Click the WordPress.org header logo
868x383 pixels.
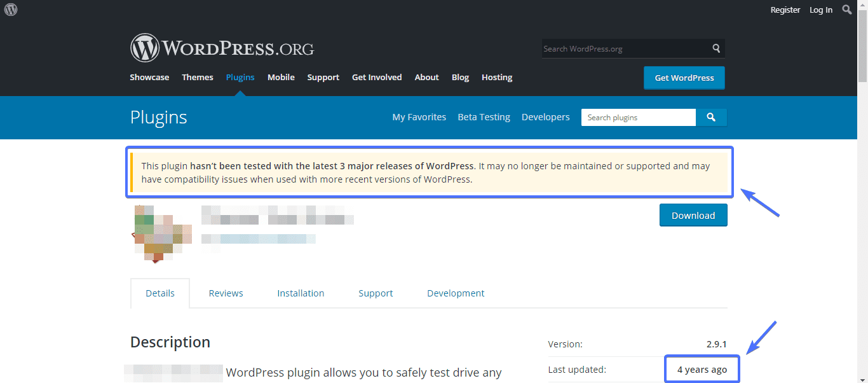[222, 48]
